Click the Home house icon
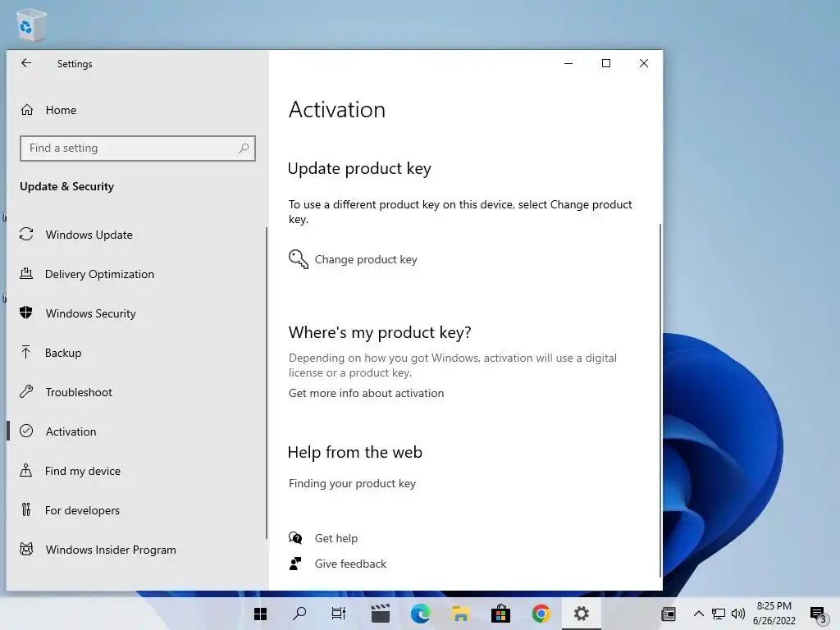Image resolution: width=840 pixels, height=630 pixels. pyautogui.click(x=27, y=110)
